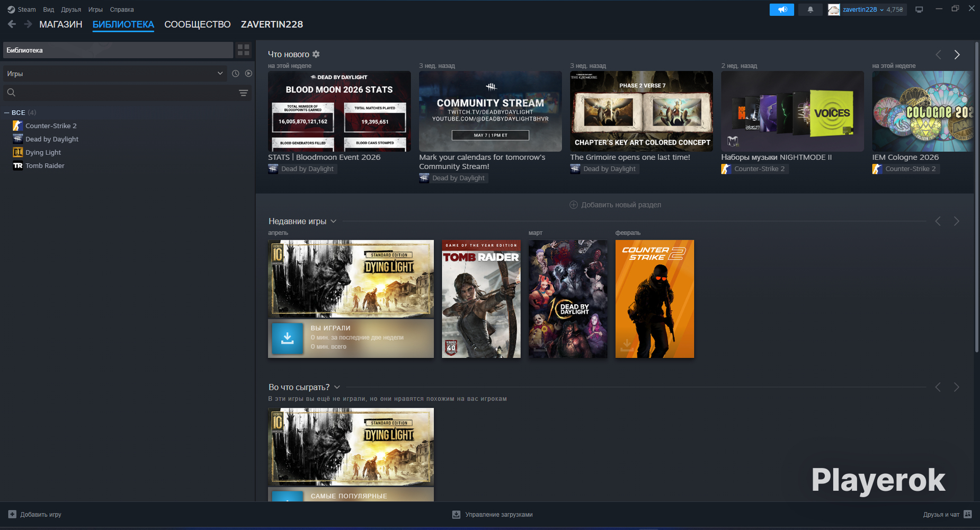Click the zavertin228 profile avatar
980x530 pixels.
click(x=834, y=10)
